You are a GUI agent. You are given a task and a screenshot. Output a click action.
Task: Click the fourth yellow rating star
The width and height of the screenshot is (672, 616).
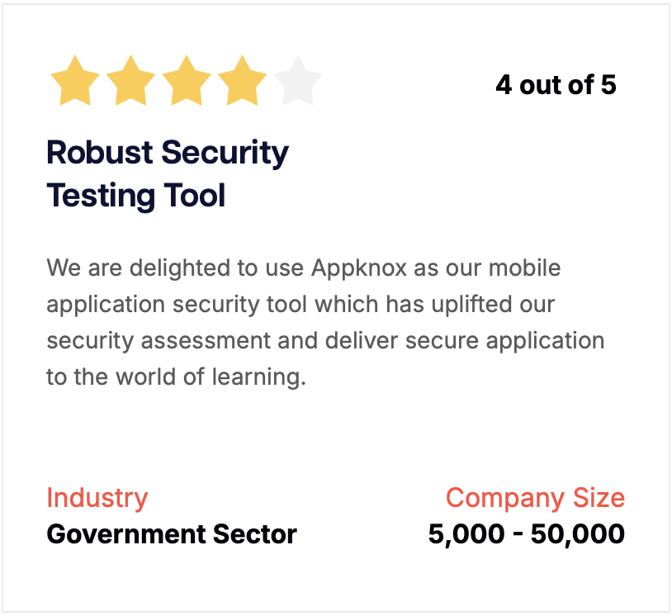point(242,81)
